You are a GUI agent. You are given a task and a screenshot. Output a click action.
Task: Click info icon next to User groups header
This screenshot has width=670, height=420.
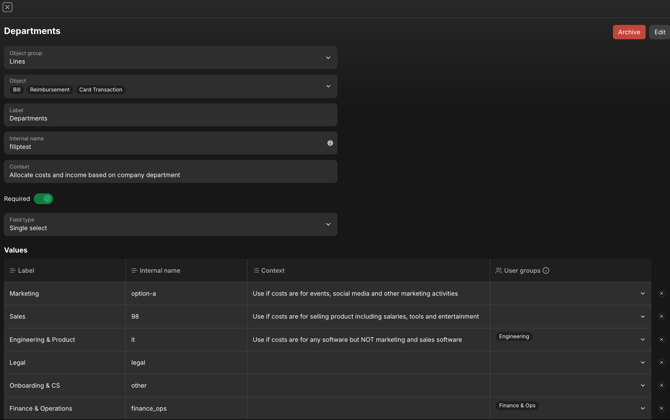click(546, 270)
